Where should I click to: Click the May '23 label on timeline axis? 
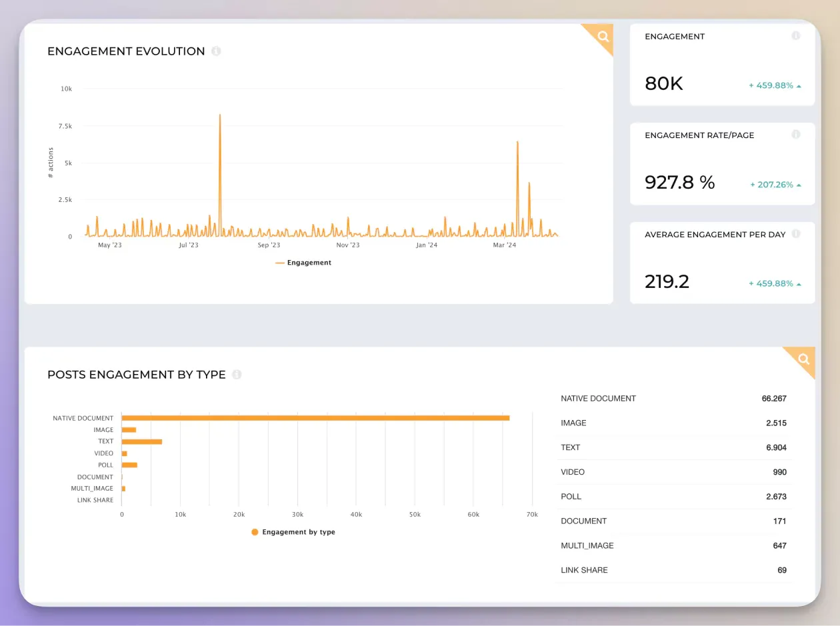(x=109, y=245)
